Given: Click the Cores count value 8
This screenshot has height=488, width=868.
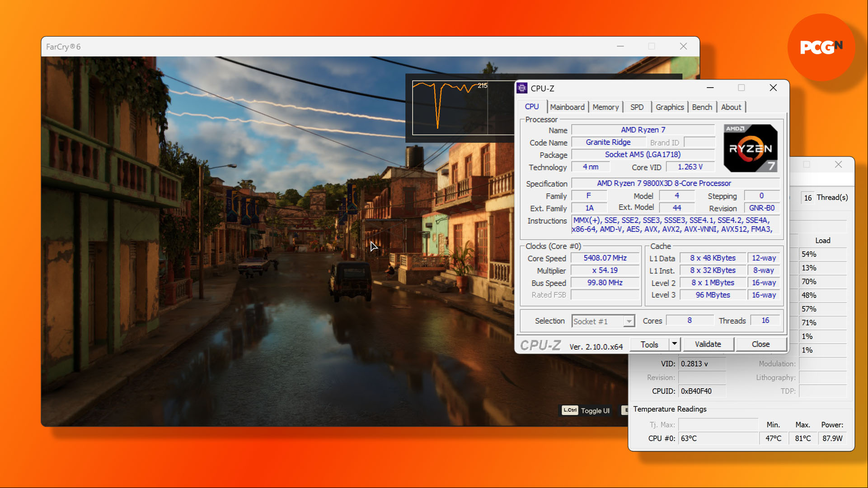Looking at the screenshot, I should tap(689, 321).
